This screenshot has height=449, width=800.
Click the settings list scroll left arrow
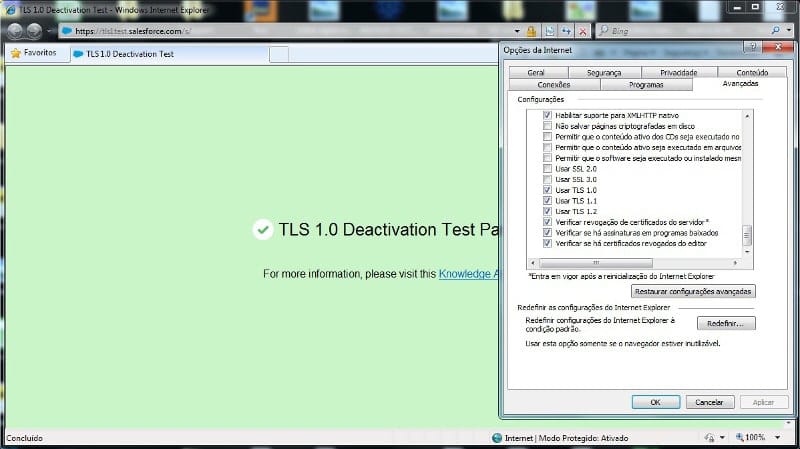[x=533, y=263]
